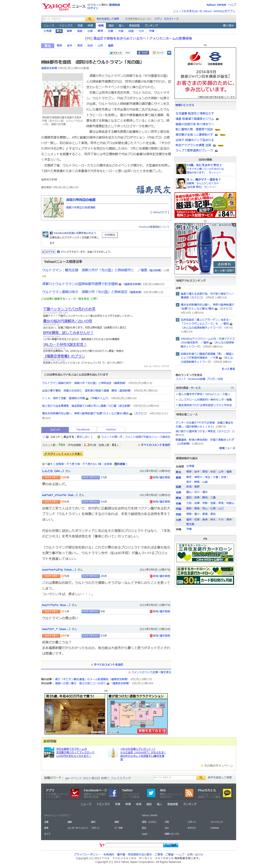This screenshot has width=277, height=868.
Task: Click the Y! headline app icon in footer
Action: tap(75, 793)
